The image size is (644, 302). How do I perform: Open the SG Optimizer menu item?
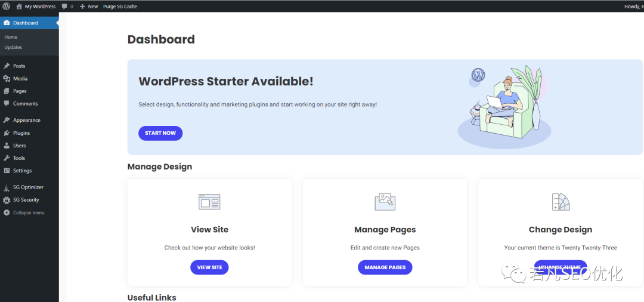[30, 187]
